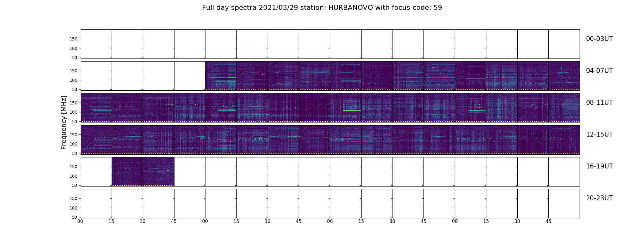Open the 05:15 spectrogram panel in 04-07UT row

click(252, 76)
